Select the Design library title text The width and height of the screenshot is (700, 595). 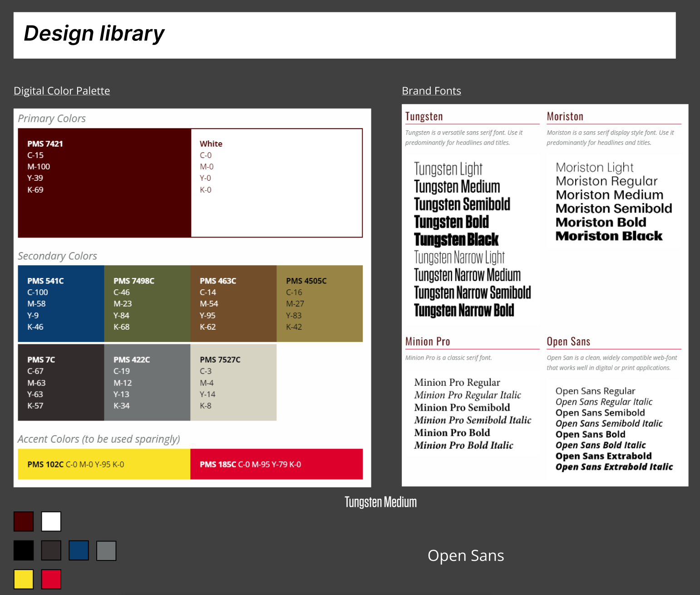pyautogui.click(x=94, y=34)
